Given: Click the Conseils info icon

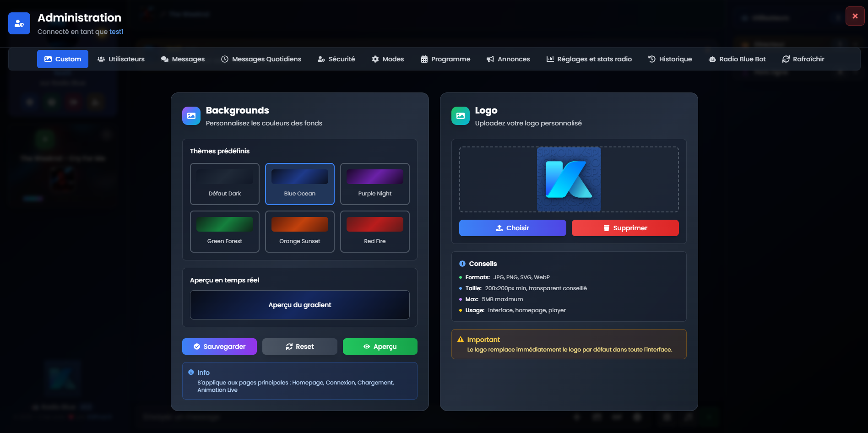Looking at the screenshot, I should [462, 264].
